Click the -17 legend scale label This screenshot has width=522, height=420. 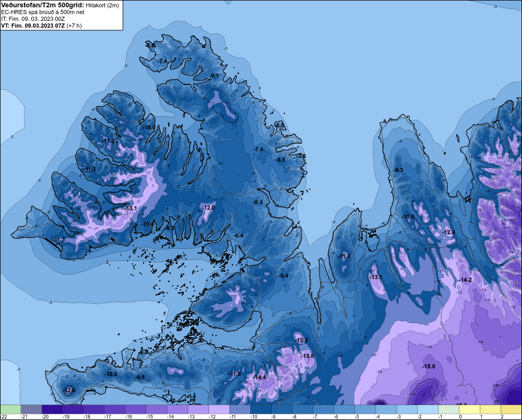[108, 416]
